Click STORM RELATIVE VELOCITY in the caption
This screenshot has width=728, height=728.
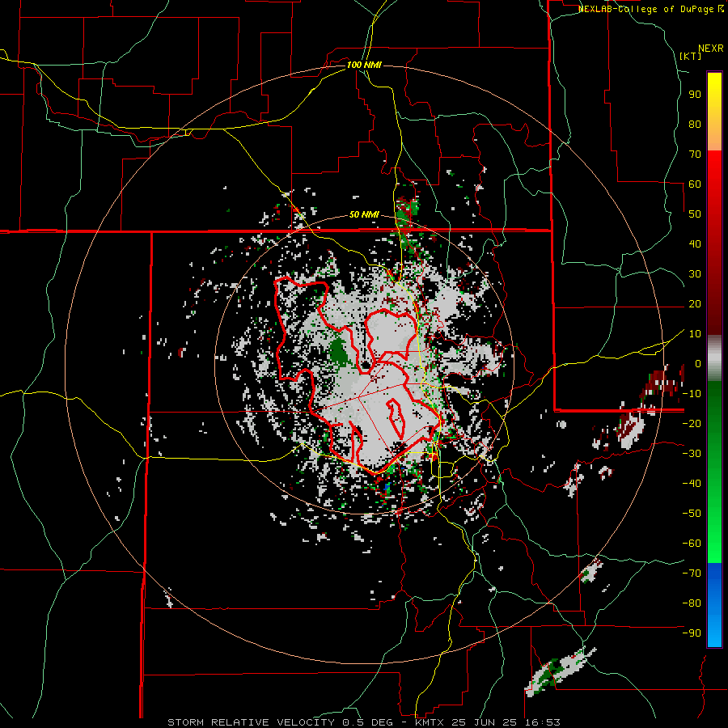251,722
